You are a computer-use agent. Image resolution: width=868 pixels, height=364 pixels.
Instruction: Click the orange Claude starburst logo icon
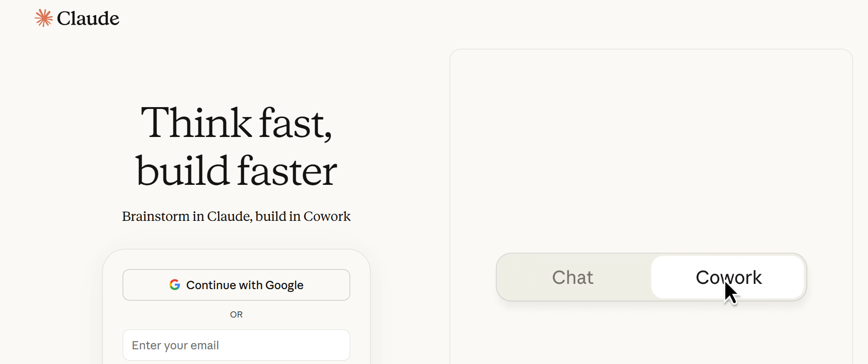[44, 18]
